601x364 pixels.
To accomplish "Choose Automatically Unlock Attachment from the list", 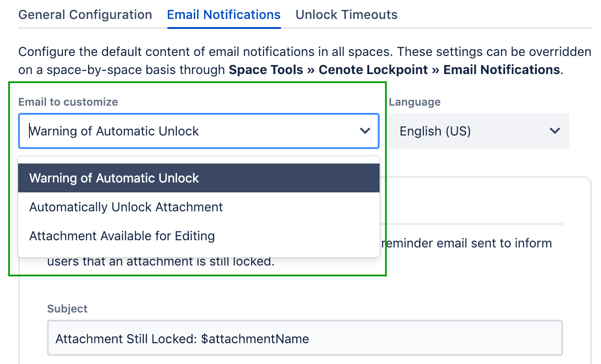I will pyautogui.click(x=126, y=207).
